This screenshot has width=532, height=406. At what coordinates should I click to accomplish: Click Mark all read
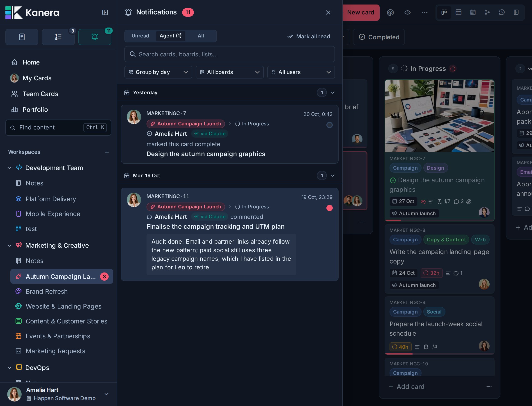[x=309, y=37]
